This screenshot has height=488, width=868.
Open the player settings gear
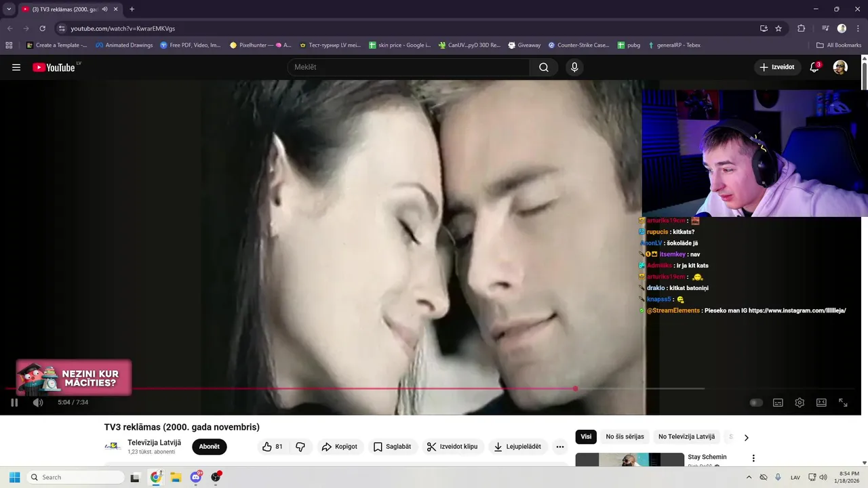(800, 403)
